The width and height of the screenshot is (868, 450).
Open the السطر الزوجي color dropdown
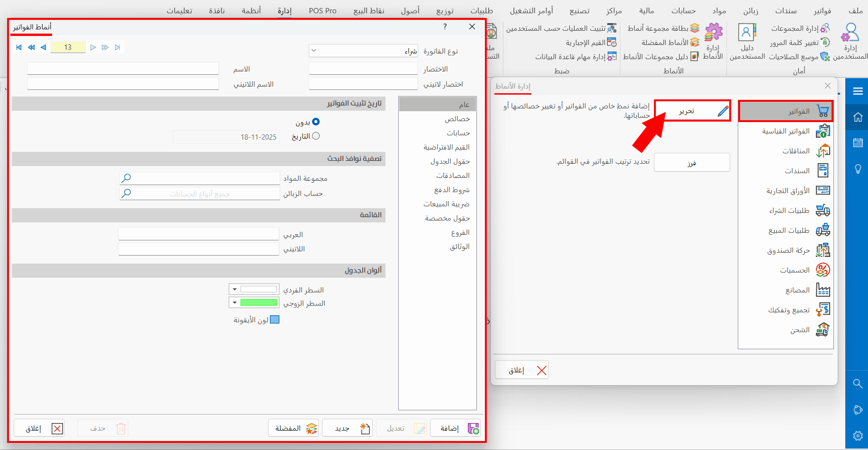[x=234, y=302]
